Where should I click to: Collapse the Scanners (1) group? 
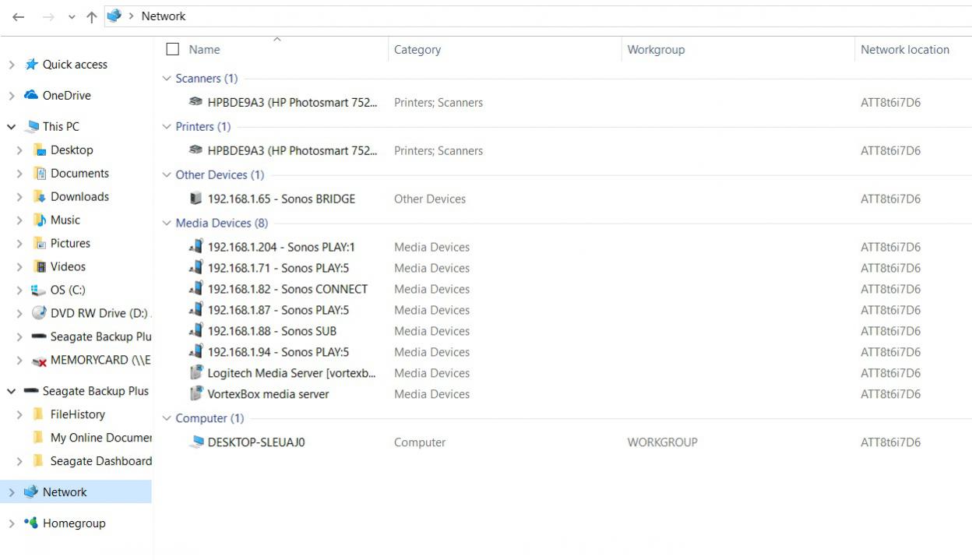167,78
